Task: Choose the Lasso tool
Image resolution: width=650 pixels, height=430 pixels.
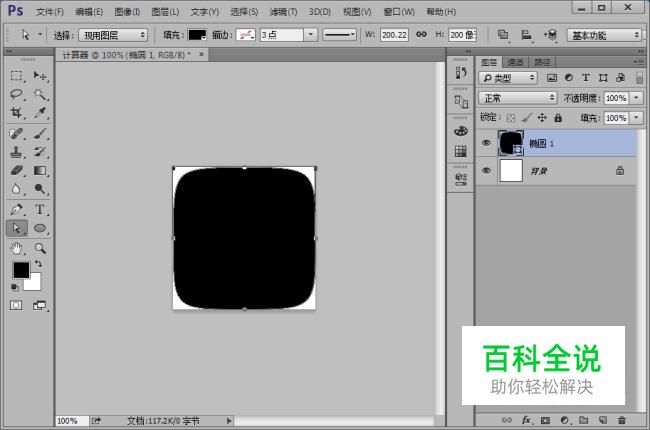Action: pos(16,94)
